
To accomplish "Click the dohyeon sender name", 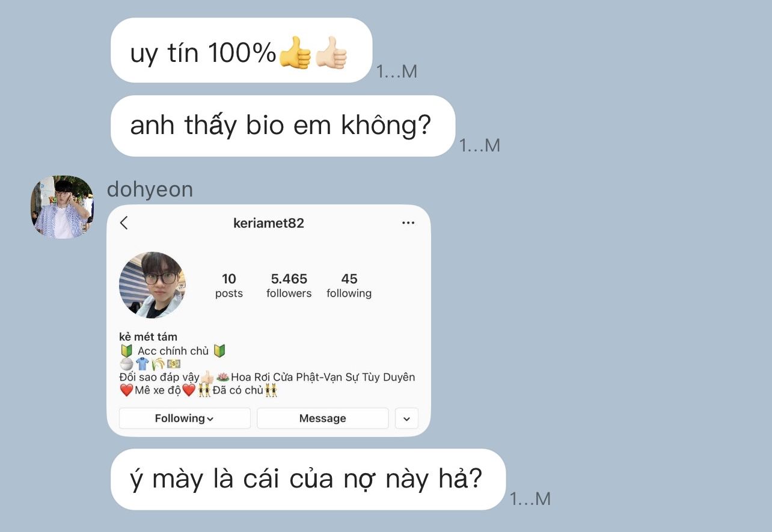I will [150, 190].
